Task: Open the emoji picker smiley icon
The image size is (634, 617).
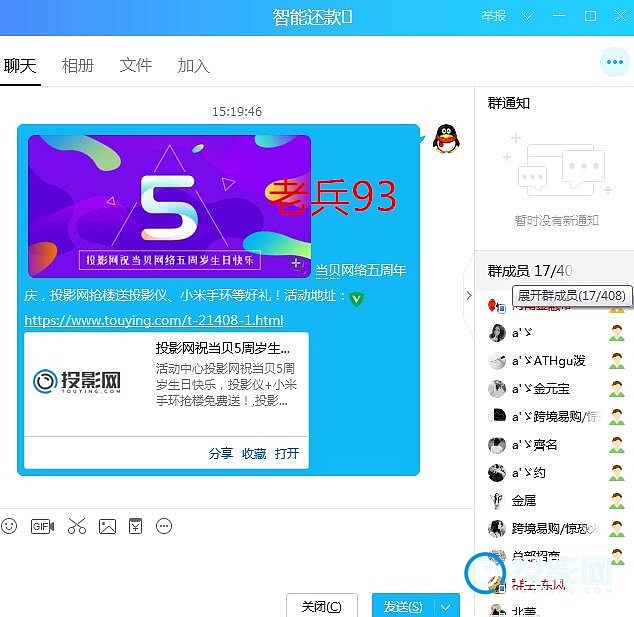Action: [x=9, y=526]
